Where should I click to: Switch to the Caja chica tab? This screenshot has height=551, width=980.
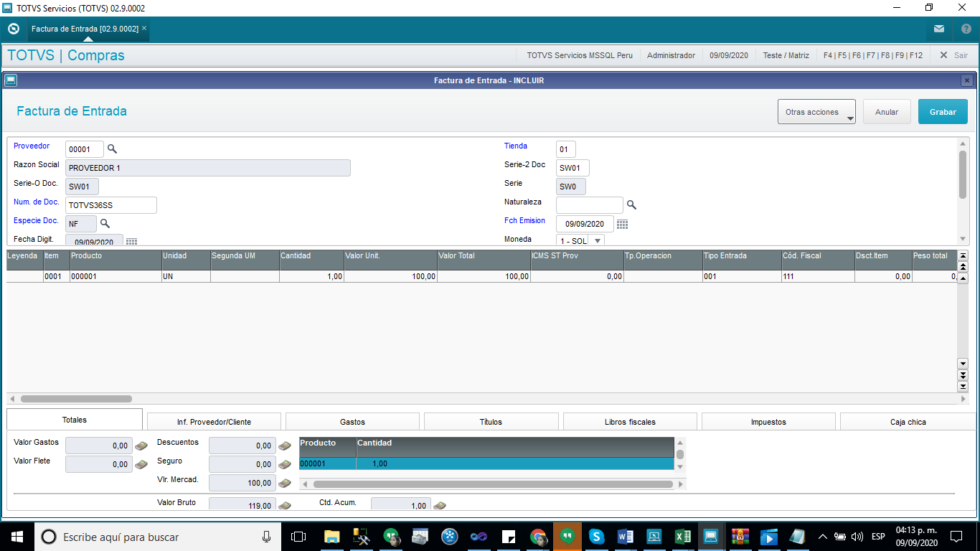pos(908,422)
